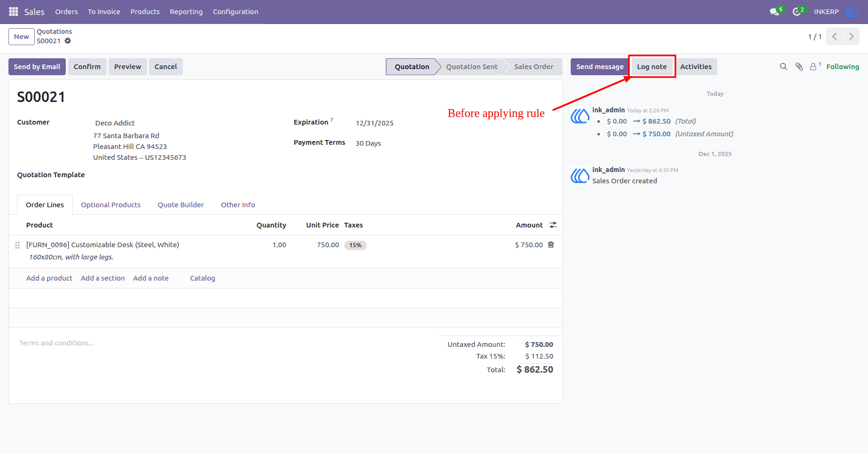Screen dimensions: 868x454
Task: Click the paperclip attachments icon
Action: tap(799, 67)
